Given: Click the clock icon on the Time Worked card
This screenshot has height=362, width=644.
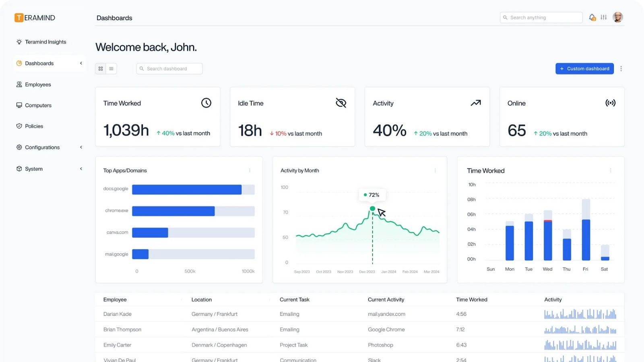Looking at the screenshot, I should click(206, 103).
